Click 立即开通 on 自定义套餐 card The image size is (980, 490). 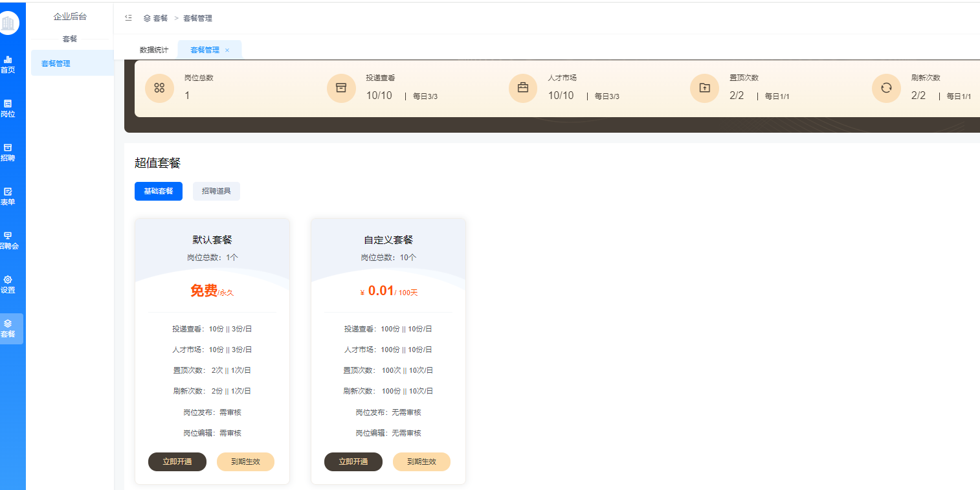click(x=353, y=462)
